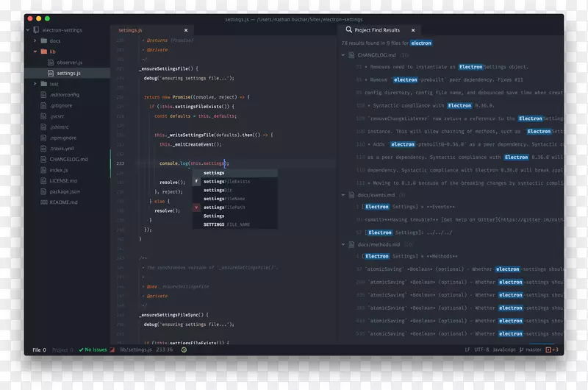The image size is (588, 390).
Task: Expand the test folder in tree view
Action: pyautogui.click(x=34, y=84)
